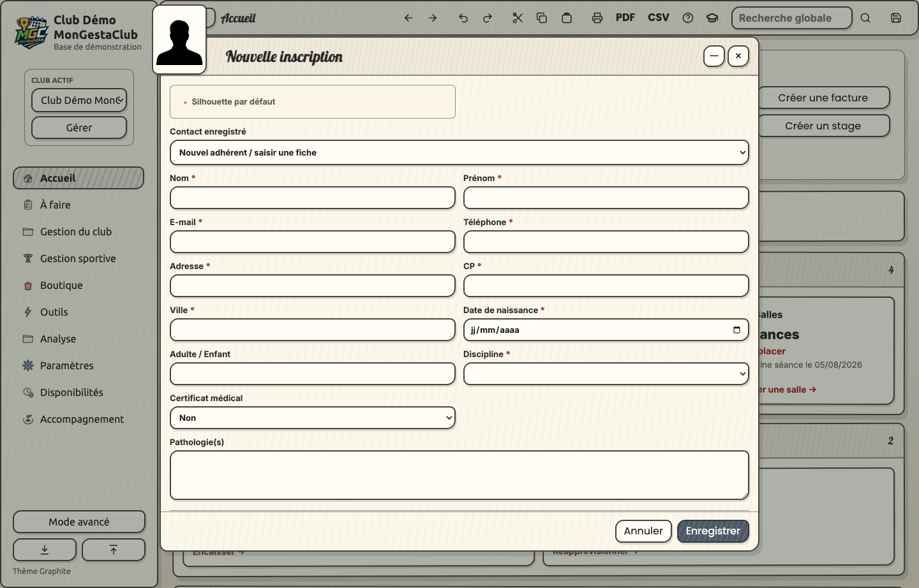Click the graduation cap tutorial icon
This screenshot has height=588, width=919.
712,18
